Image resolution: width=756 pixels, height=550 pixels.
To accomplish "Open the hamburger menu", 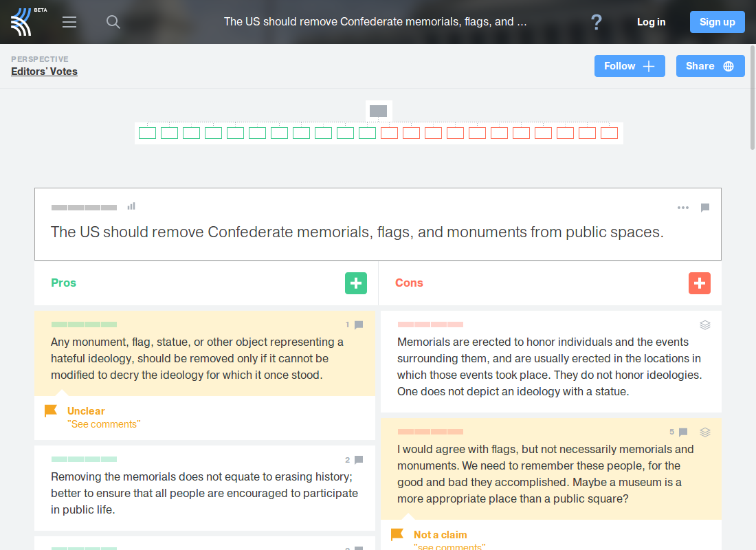I will pos(69,22).
